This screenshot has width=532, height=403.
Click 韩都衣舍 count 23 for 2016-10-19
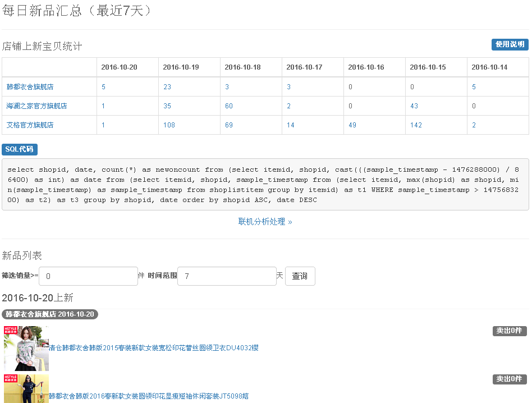[x=167, y=87]
